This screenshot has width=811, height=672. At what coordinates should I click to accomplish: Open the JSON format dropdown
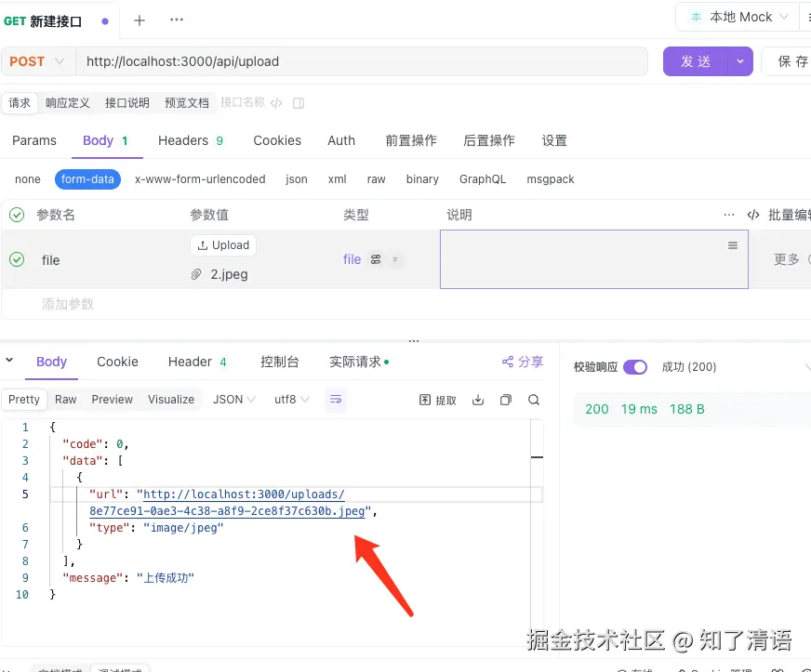pyautogui.click(x=234, y=400)
